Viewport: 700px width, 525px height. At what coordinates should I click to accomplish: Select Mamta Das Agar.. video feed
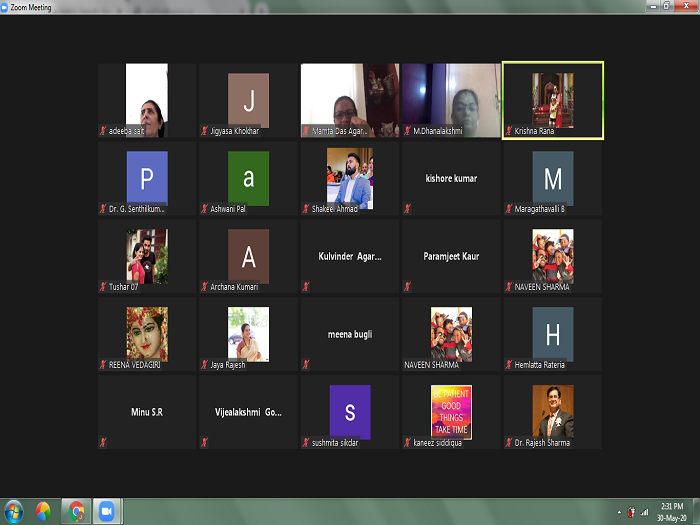[x=350, y=100]
